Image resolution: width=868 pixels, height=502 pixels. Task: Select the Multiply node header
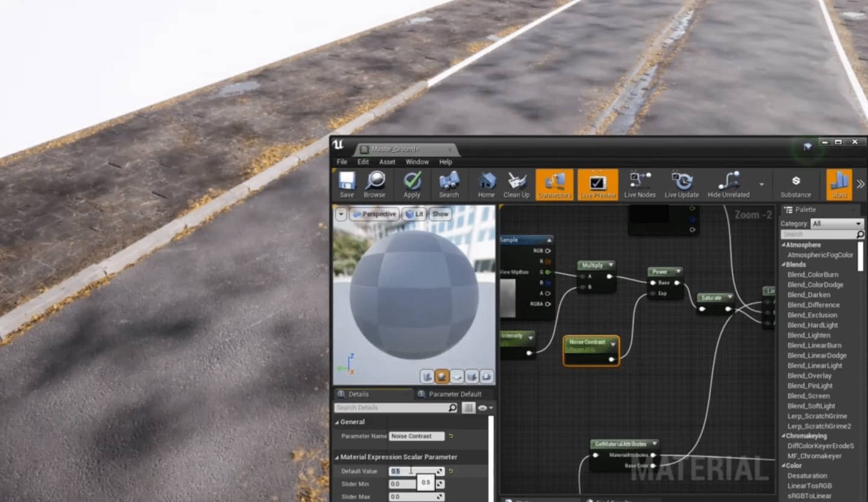(596, 265)
